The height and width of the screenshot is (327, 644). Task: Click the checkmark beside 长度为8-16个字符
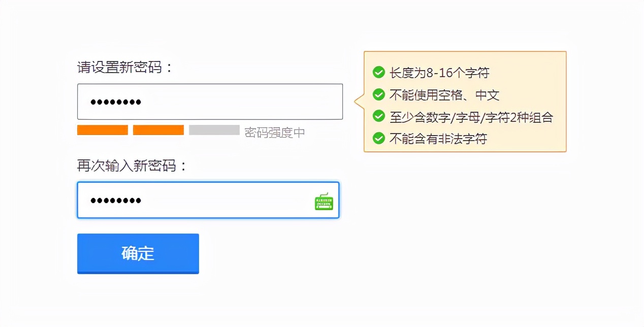(x=378, y=73)
